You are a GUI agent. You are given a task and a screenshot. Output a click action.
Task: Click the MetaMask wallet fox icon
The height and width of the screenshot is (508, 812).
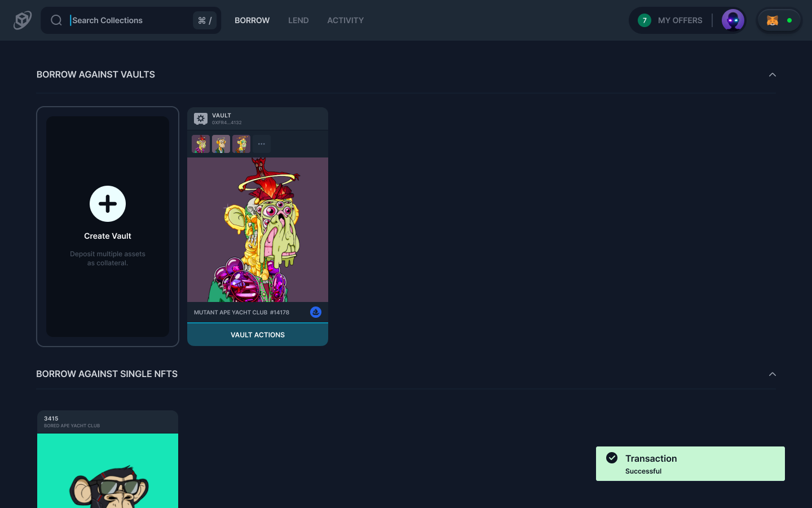point(773,20)
